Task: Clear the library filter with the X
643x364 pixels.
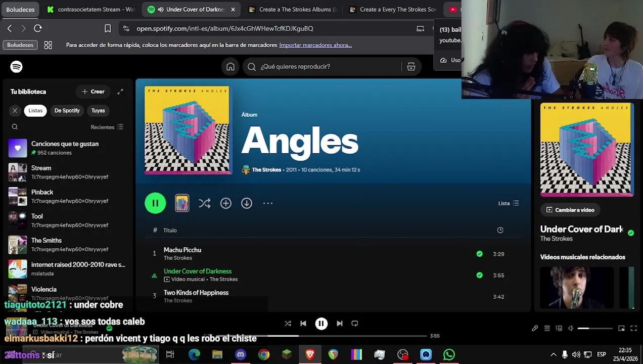Action: (15, 110)
